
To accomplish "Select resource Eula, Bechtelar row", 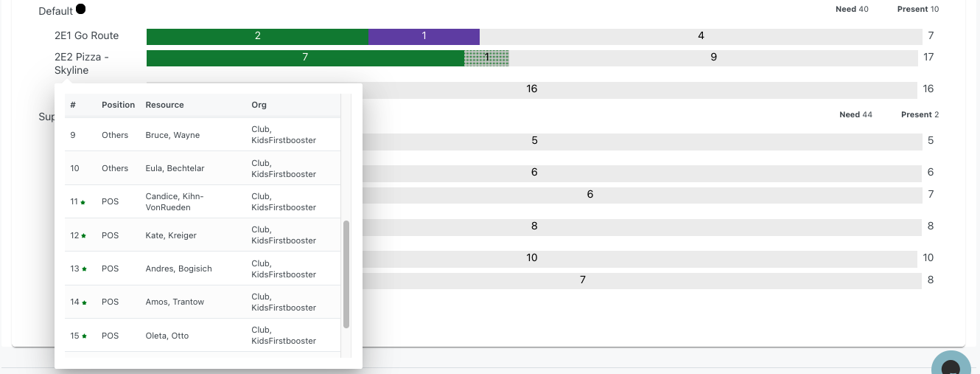I will pyautogui.click(x=175, y=168).
